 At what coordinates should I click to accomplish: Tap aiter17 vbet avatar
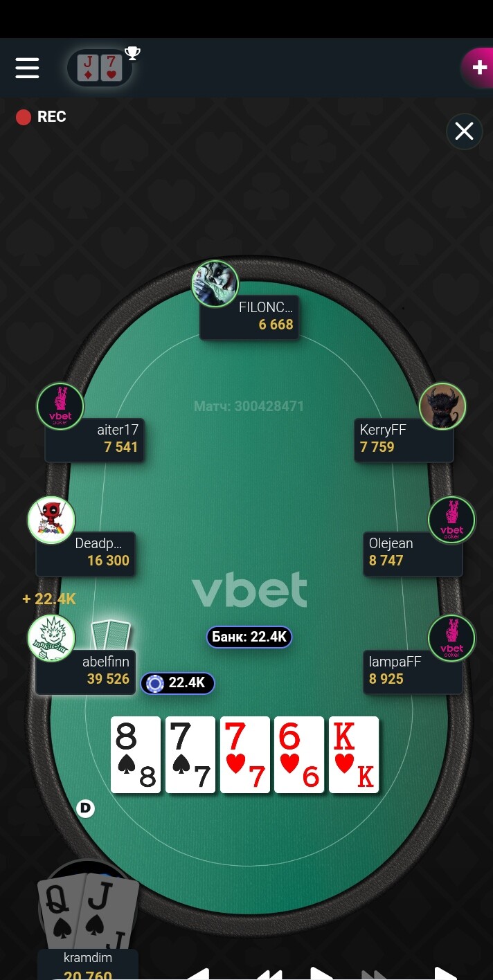[x=60, y=406]
